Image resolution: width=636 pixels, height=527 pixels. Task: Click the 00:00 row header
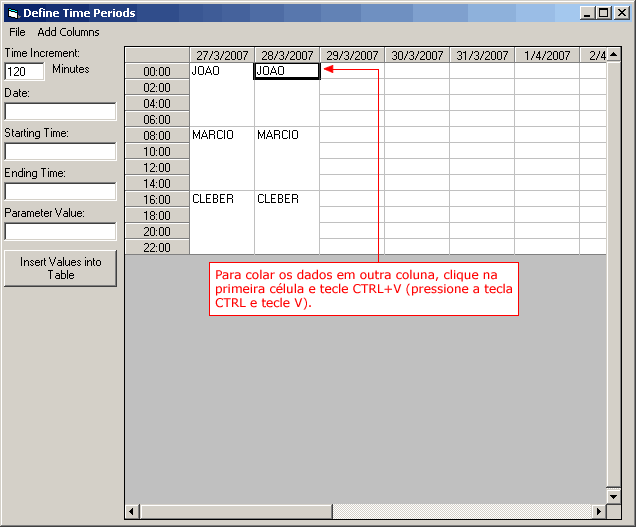[x=157, y=71]
